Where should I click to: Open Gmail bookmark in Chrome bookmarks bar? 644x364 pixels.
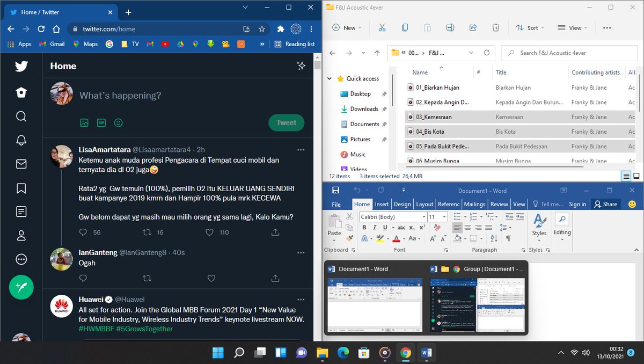click(52, 44)
